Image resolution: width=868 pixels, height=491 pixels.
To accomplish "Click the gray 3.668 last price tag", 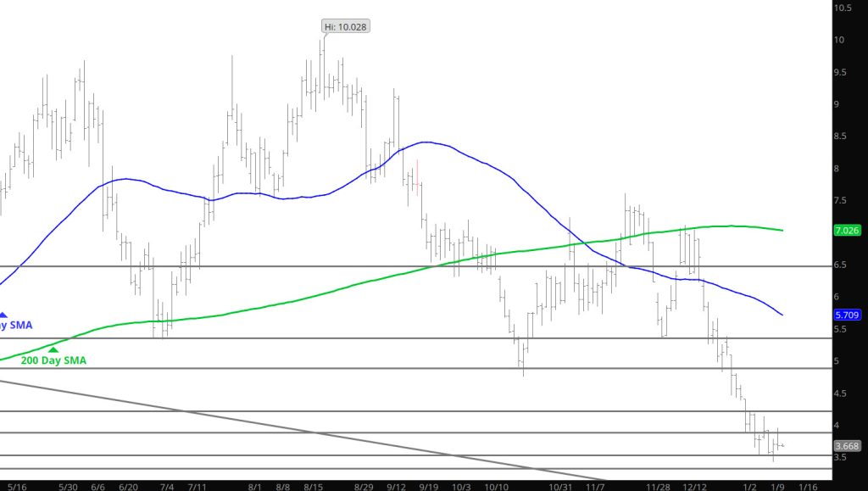I will 848,445.
